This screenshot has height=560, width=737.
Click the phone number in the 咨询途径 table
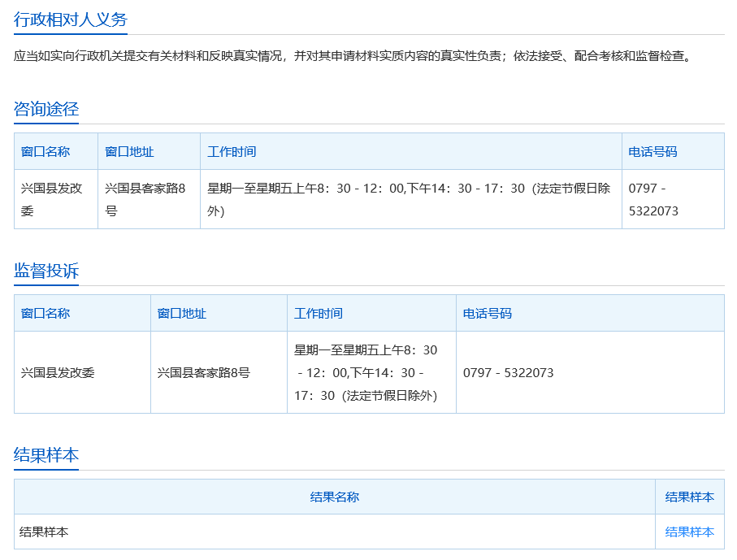(x=653, y=199)
